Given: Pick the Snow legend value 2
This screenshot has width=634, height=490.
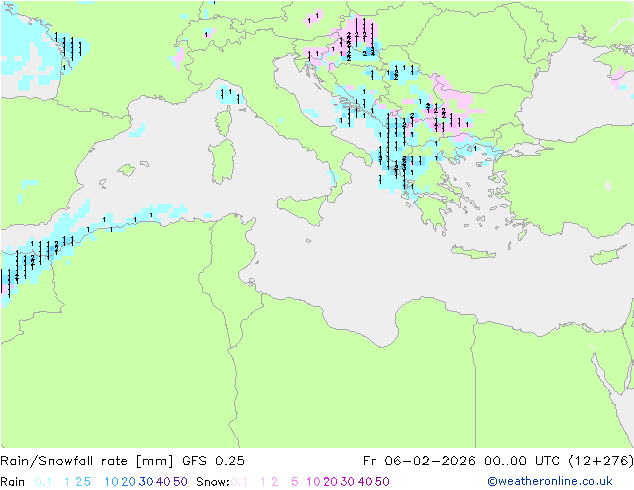Looking at the screenshot, I should 275,482.
